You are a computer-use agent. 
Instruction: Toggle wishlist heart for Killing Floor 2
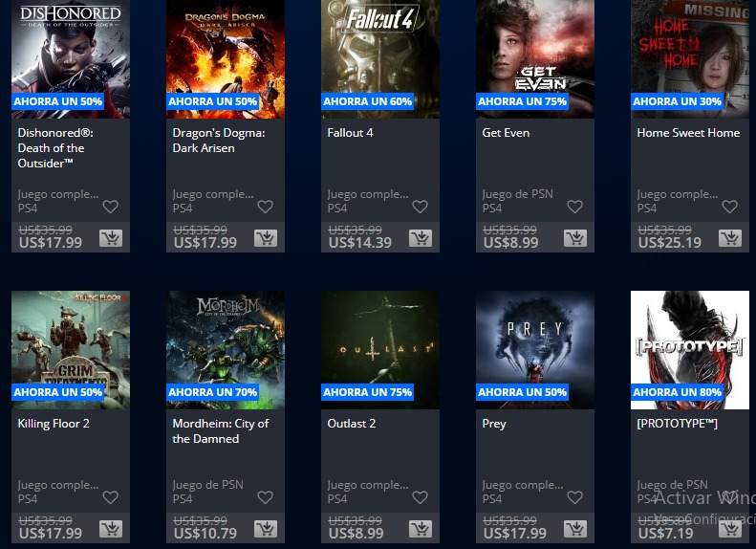pyautogui.click(x=111, y=497)
